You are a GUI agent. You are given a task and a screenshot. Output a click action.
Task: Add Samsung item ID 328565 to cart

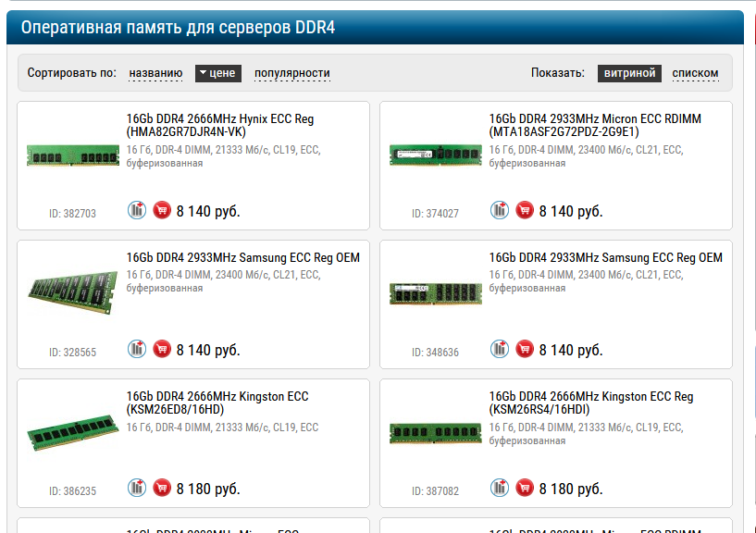(162, 349)
